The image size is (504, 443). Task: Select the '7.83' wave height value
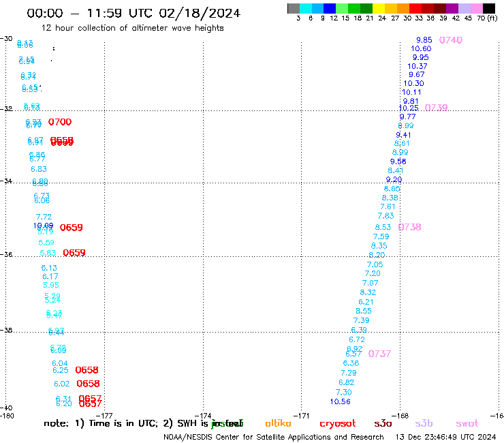coord(385,216)
